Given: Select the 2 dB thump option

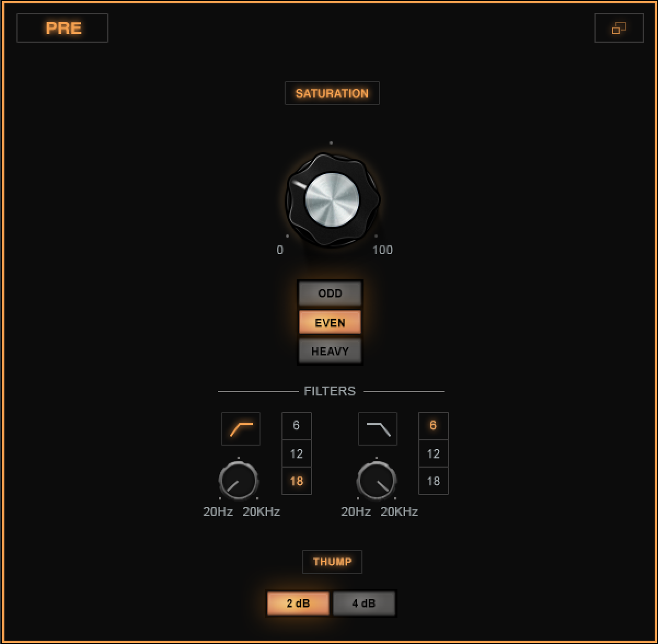Looking at the screenshot, I should tap(298, 603).
